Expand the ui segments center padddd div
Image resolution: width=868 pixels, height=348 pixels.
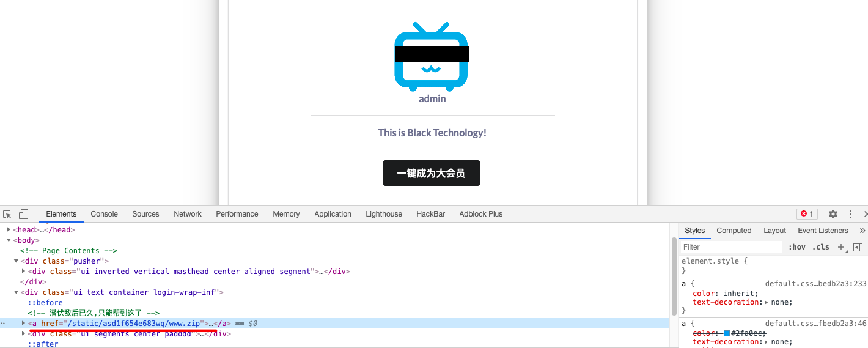(23, 334)
